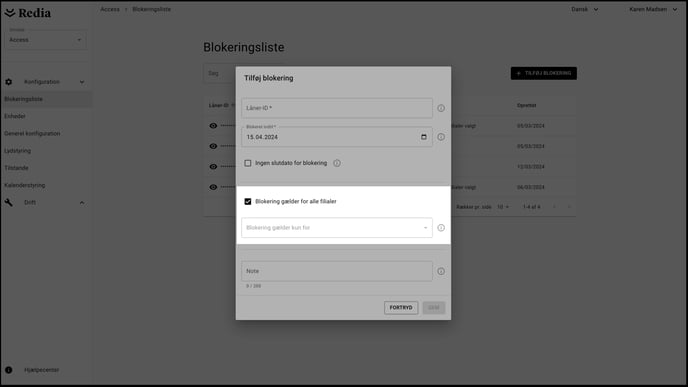Show info for the Note field

pyautogui.click(x=441, y=271)
